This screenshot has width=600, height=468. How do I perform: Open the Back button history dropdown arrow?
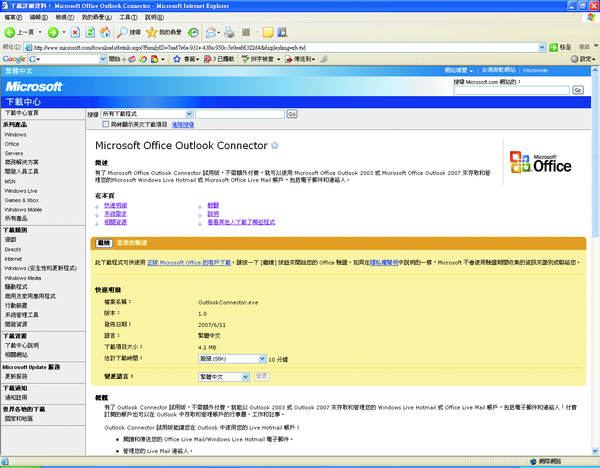click(x=40, y=33)
